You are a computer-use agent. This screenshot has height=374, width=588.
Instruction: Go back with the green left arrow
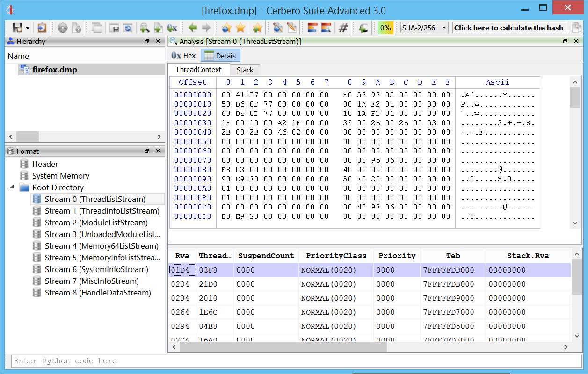[x=192, y=28]
